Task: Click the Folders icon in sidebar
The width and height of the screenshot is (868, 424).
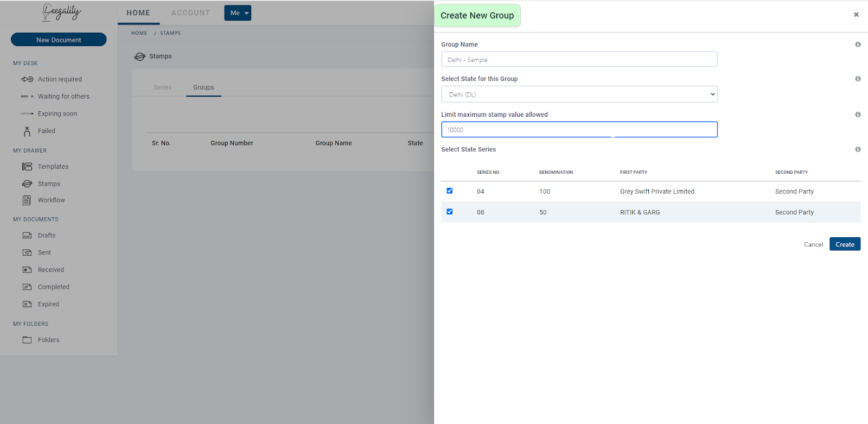Action: click(27, 340)
